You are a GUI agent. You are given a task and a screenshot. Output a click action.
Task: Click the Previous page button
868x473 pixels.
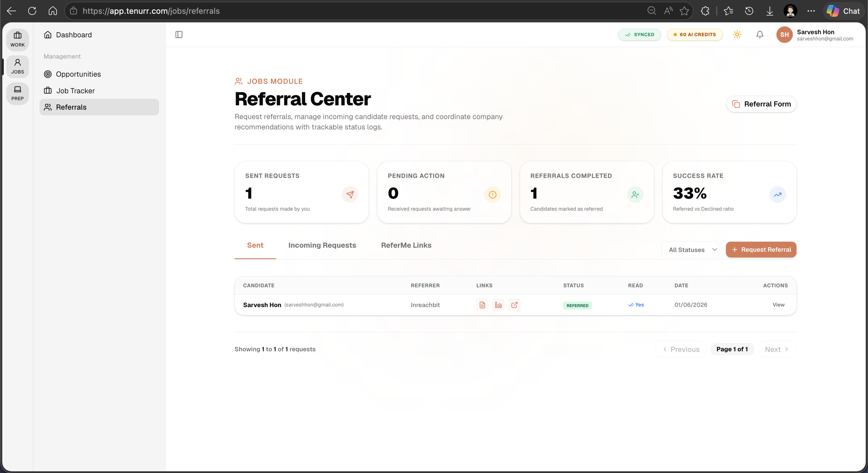tap(681, 349)
